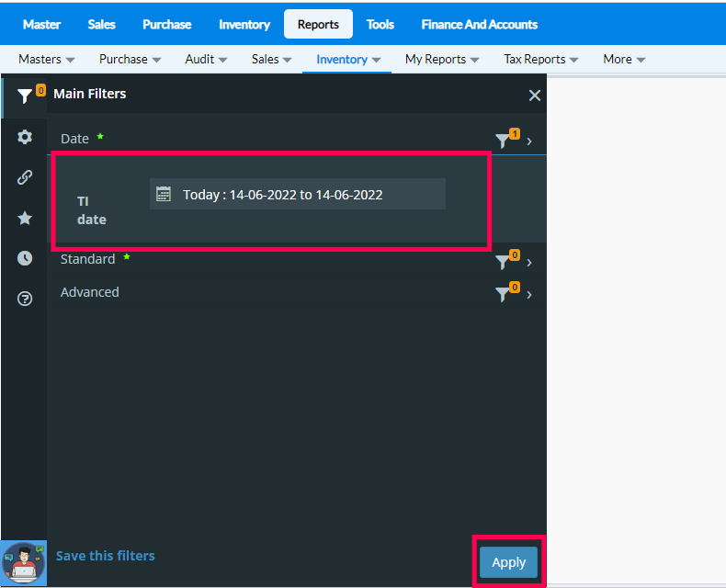Image resolution: width=726 pixels, height=588 pixels.
Task: Open the history clock icon in sidebar
Action: pyautogui.click(x=25, y=258)
